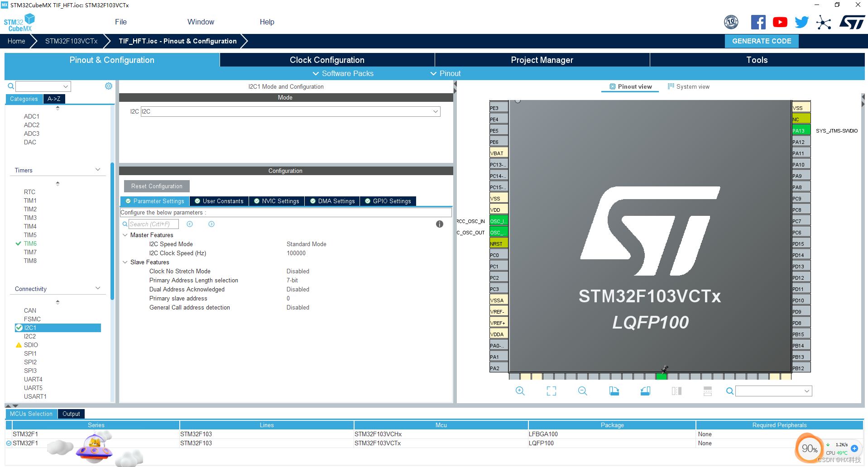The image size is (868, 467).
Task: Switch to Output tab
Action: click(x=71, y=414)
